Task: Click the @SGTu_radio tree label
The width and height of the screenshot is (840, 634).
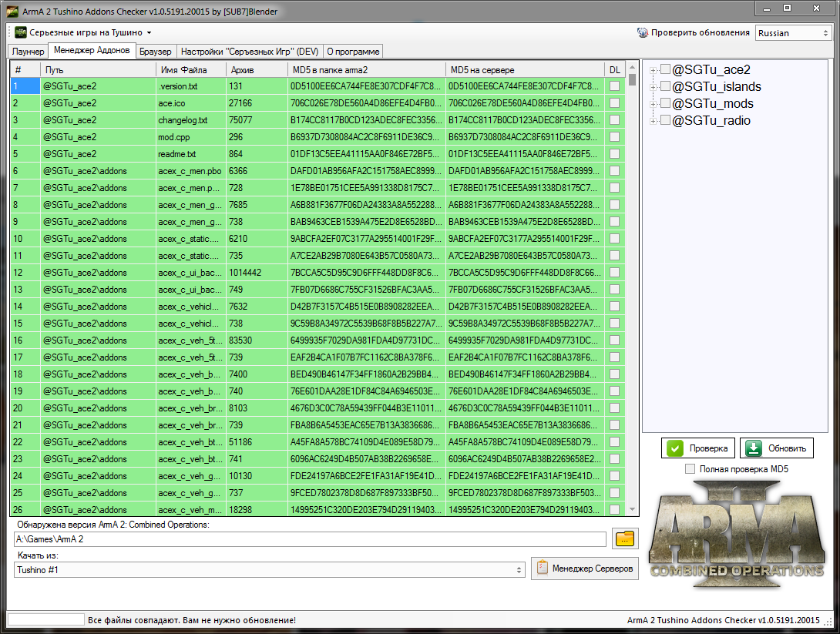Action: pos(711,120)
